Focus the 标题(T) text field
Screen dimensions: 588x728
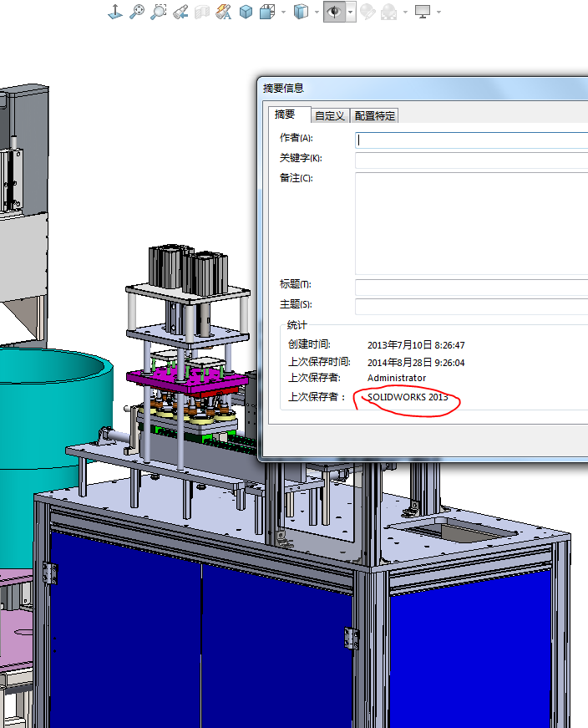[x=471, y=287]
